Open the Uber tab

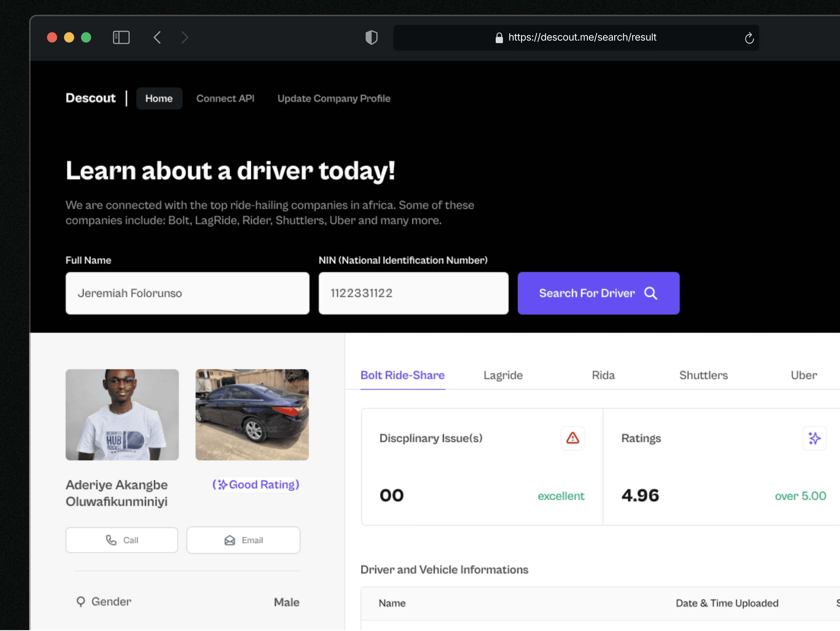point(803,375)
